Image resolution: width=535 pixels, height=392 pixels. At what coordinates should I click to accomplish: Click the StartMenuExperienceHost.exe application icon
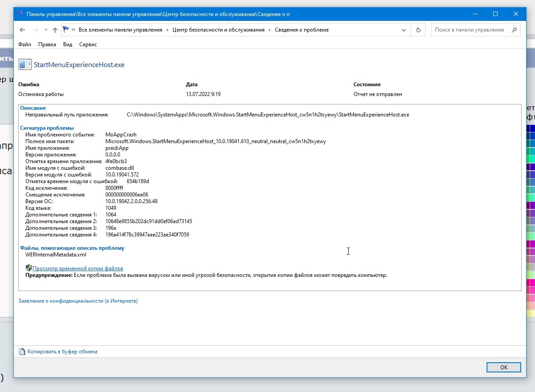click(25, 64)
